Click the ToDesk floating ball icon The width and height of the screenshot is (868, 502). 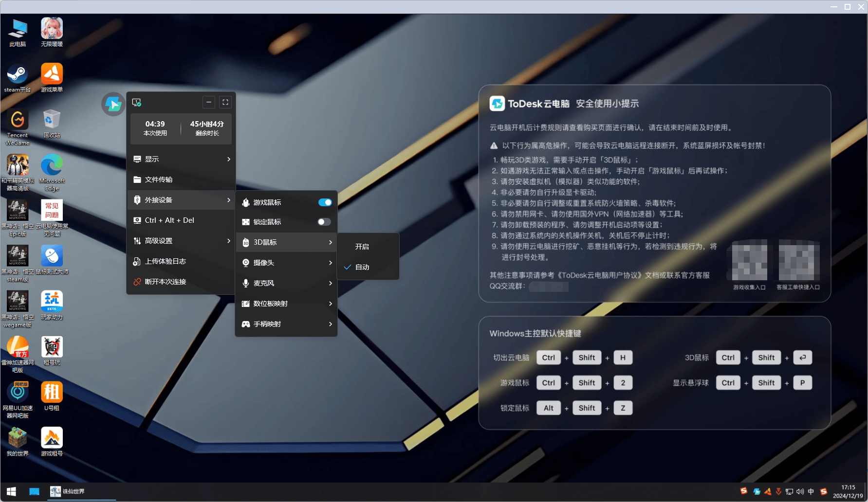[113, 104]
